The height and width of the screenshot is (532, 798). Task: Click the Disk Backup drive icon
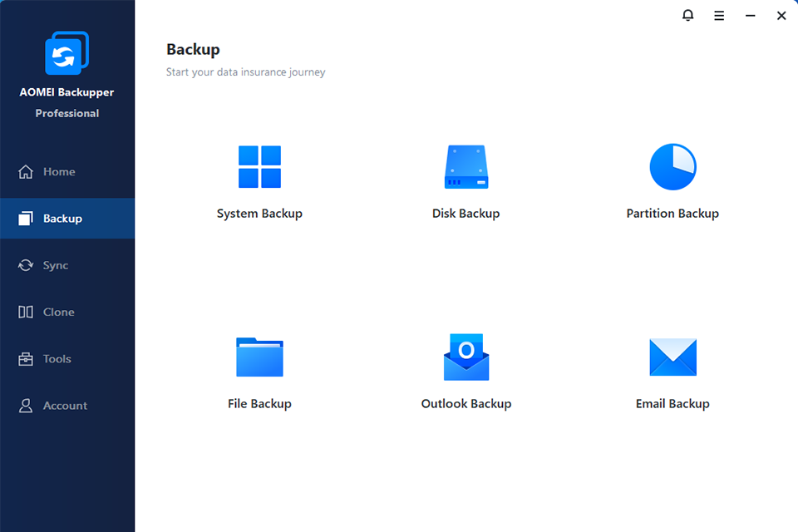(x=466, y=167)
